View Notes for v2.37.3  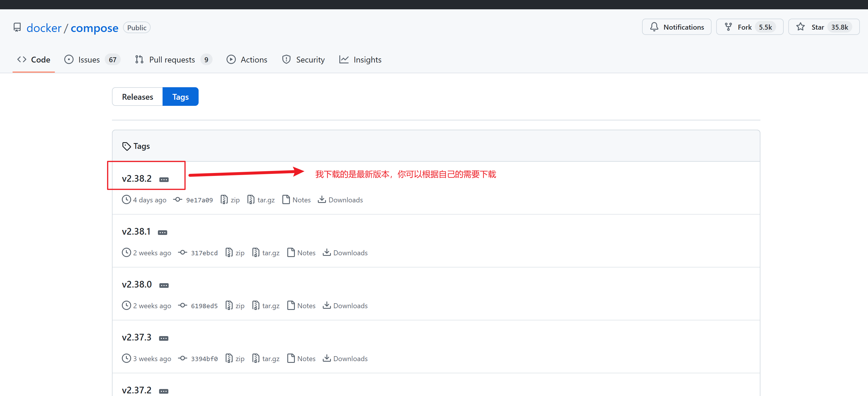pyautogui.click(x=301, y=358)
